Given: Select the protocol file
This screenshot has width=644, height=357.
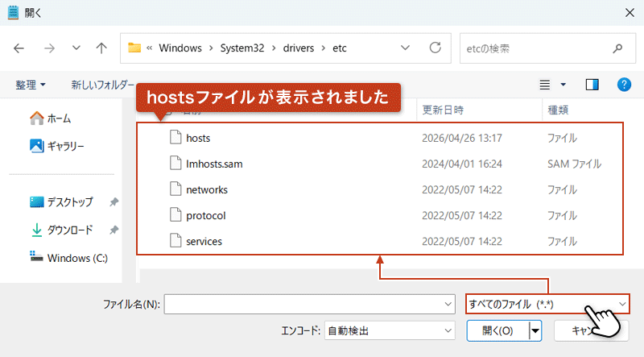Looking at the screenshot, I should 206,215.
